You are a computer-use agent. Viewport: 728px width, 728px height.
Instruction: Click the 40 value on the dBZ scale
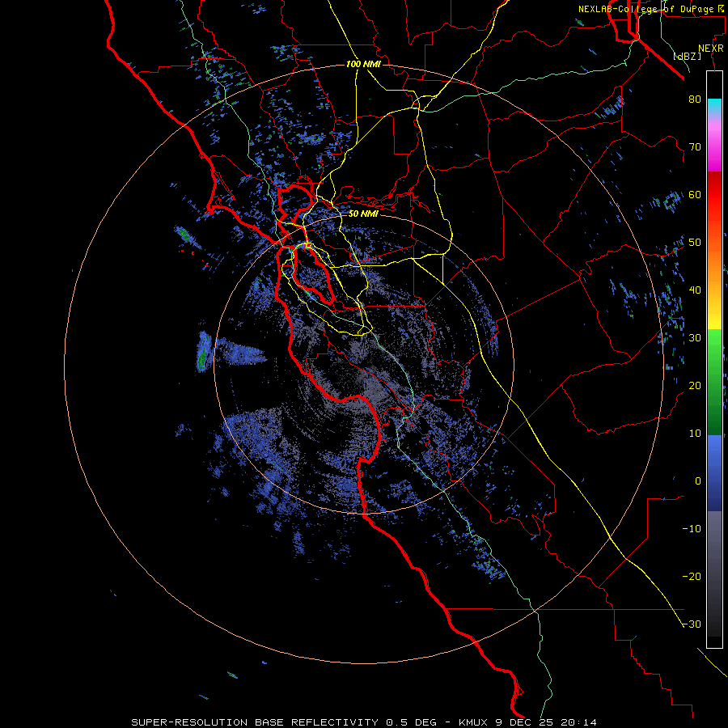(695, 290)
